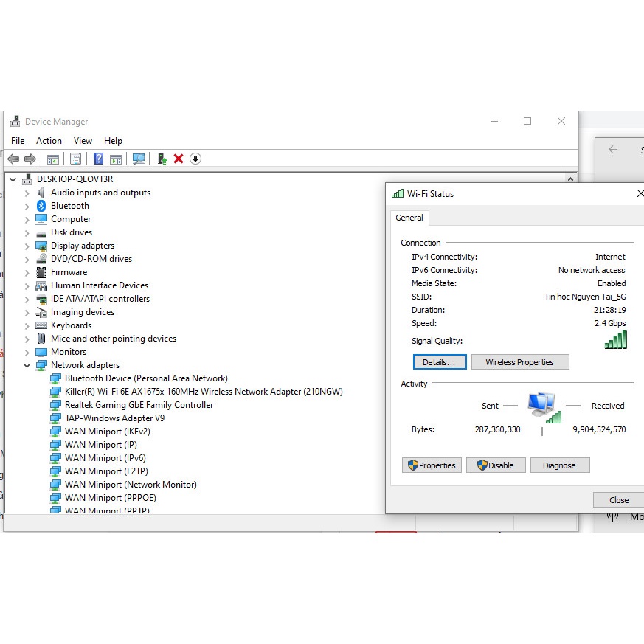The width and height of the screenshot is (644, 644).
Task: Open the Action menu
Action: (49, 141)
